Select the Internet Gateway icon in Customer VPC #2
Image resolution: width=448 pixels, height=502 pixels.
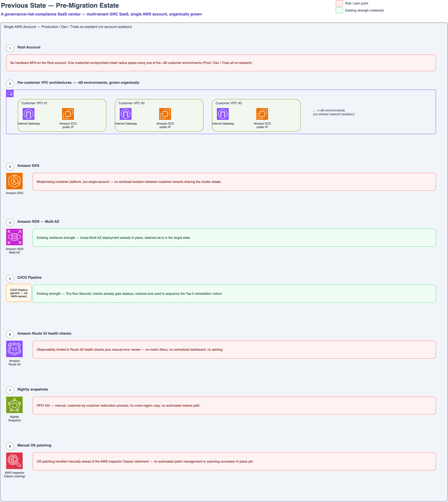125,114
